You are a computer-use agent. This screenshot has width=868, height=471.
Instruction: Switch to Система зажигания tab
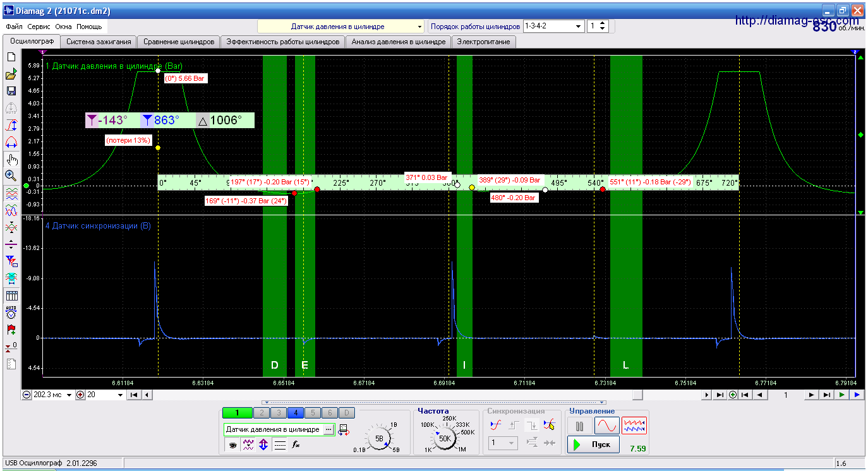(x=99, y=42)
